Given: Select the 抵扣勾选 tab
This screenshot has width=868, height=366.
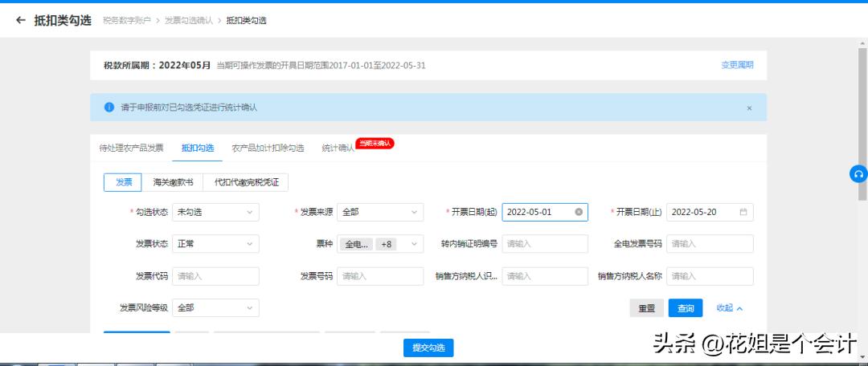Looking at the screenshot, I should coord(198,148).
